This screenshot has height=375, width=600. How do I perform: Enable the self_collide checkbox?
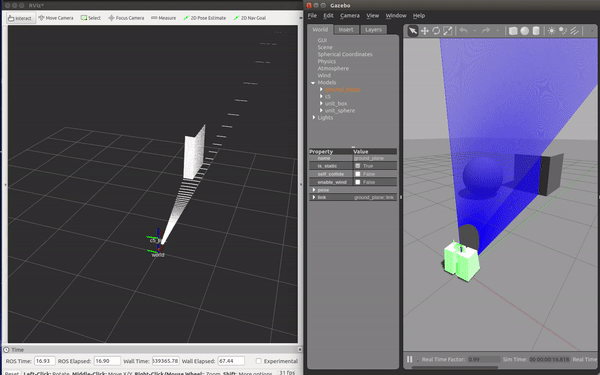(358, 174)
